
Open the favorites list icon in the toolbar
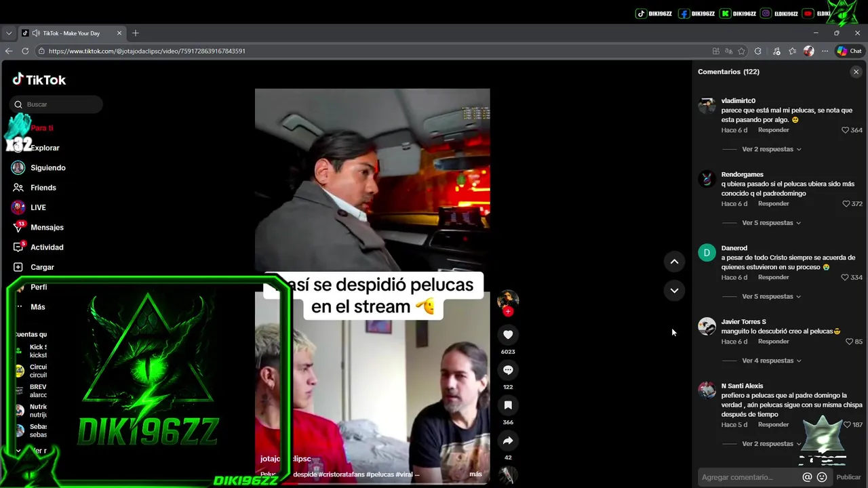pyautogui.click(x=792, y=51)
